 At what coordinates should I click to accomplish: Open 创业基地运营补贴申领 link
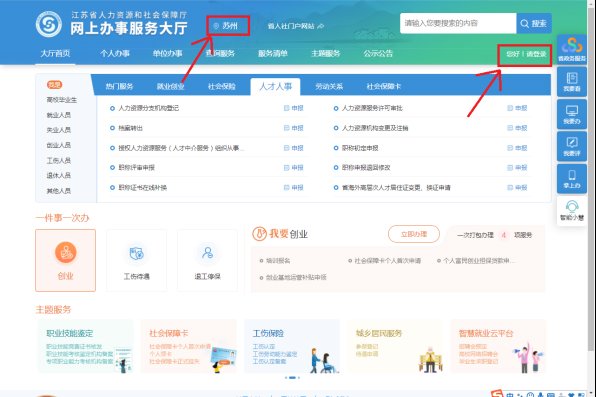pyautogui.click(x=296, y=278)
